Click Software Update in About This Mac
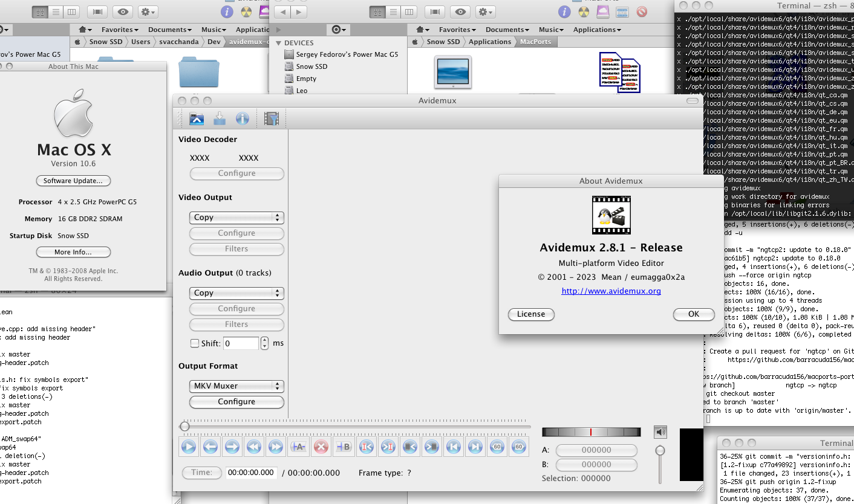Screen dimensions: 854x504 [73, 181]
